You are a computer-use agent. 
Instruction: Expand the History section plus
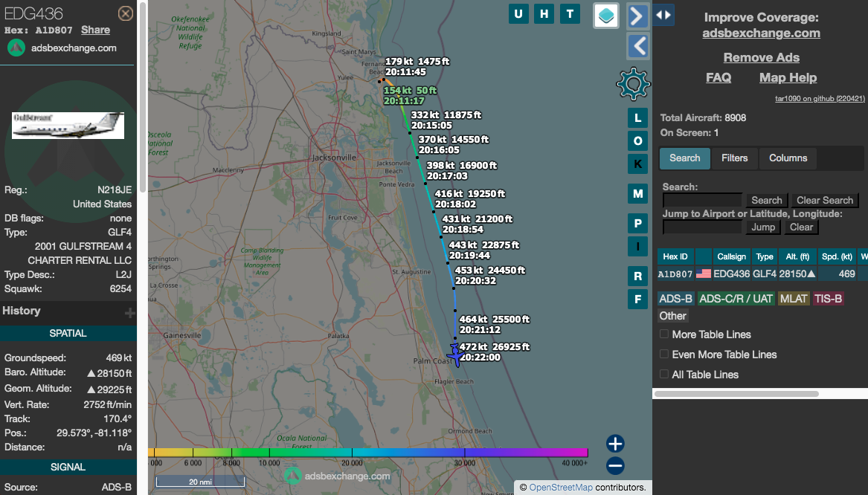pyautogui.click(x=129, y=313)
